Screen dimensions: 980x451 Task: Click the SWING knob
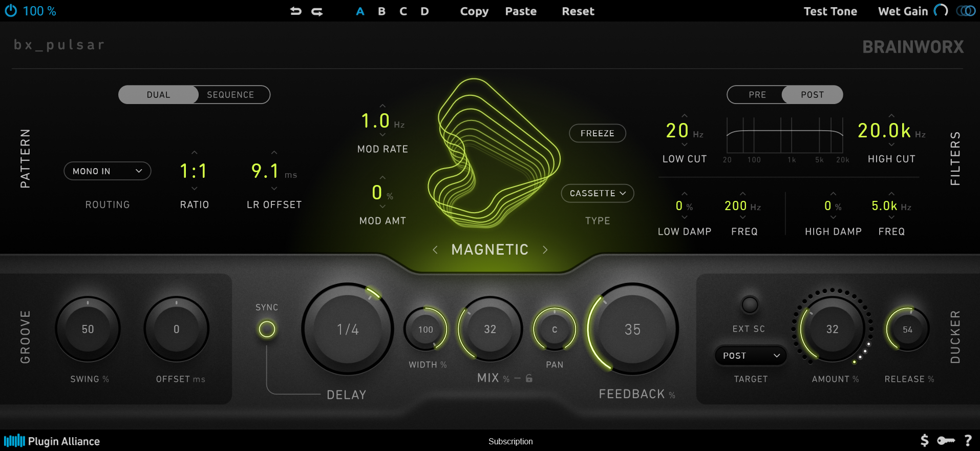pyautogui.click(x=88, y=329)
